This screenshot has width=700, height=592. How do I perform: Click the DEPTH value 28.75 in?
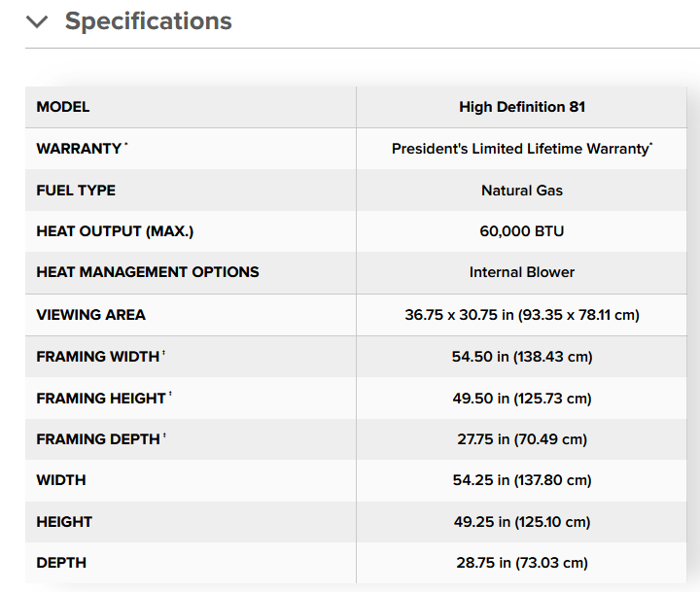pos(522,563)
